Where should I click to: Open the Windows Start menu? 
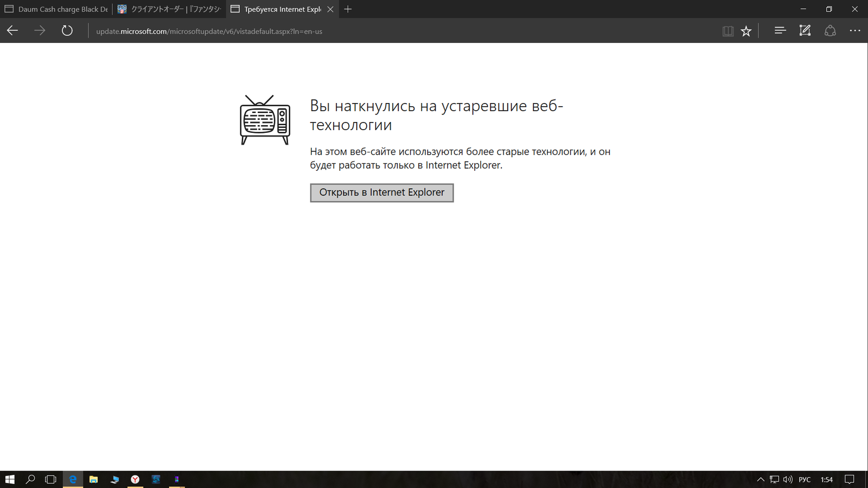click(x=10, y=479)
